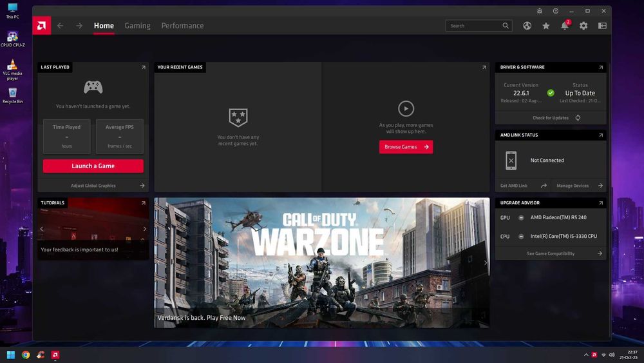Viewport: 644px width, 363px height.
Task: Expand the Driver & Software panel
Action: tap(601, 68)
